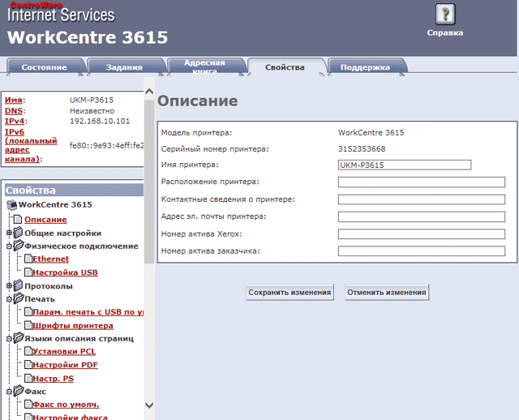Viewport: 519px width, 420px height.
Task: Click the Свойства panel header
Action: (x=74, y=190)
